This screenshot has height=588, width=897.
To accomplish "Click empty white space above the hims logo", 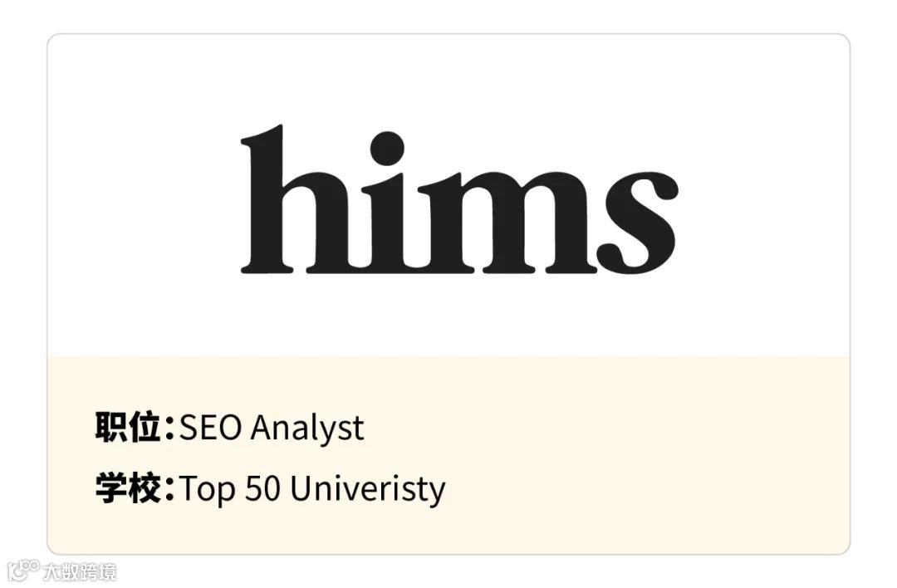I will (448, 75).
